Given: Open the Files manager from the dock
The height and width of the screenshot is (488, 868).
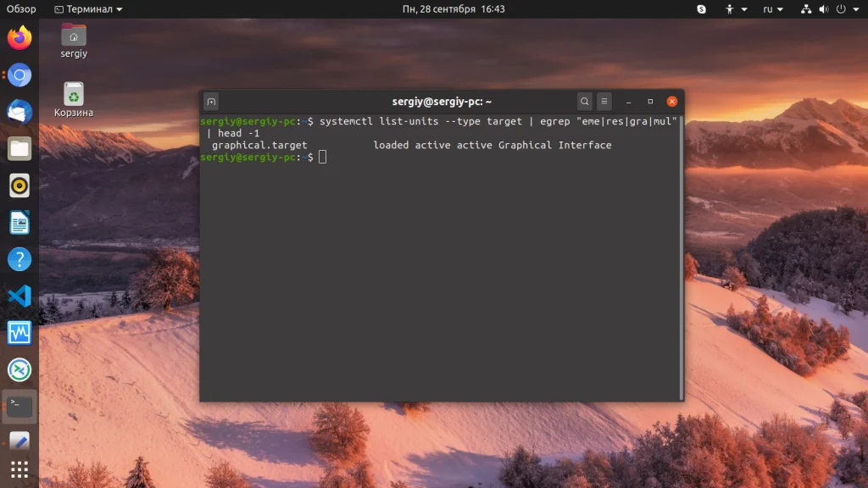Looking at the screenshot, I should (19, 148).
